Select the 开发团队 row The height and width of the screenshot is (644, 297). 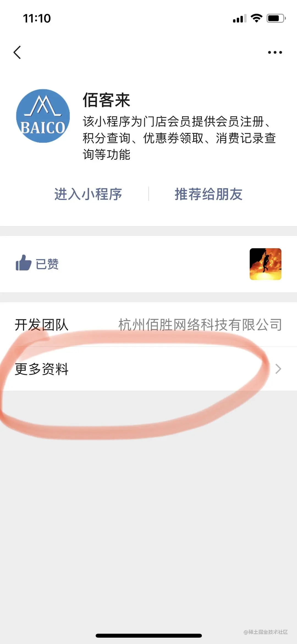click(148, 324)
